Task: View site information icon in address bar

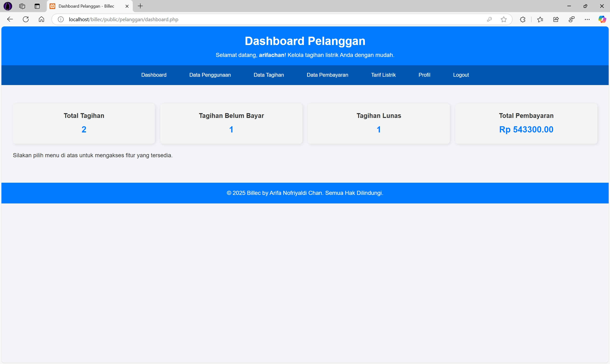Action: (61, 19)
